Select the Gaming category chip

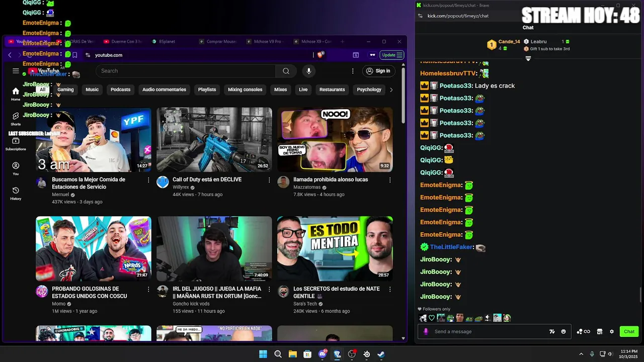[65, 89]
